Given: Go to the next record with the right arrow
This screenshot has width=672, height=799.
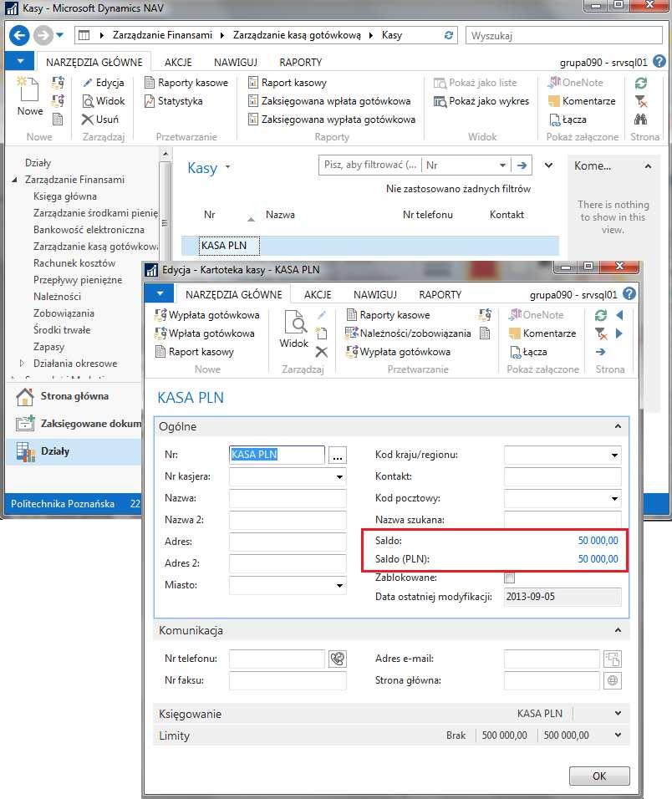Looking at the screenshot, I should coord(619,333).
